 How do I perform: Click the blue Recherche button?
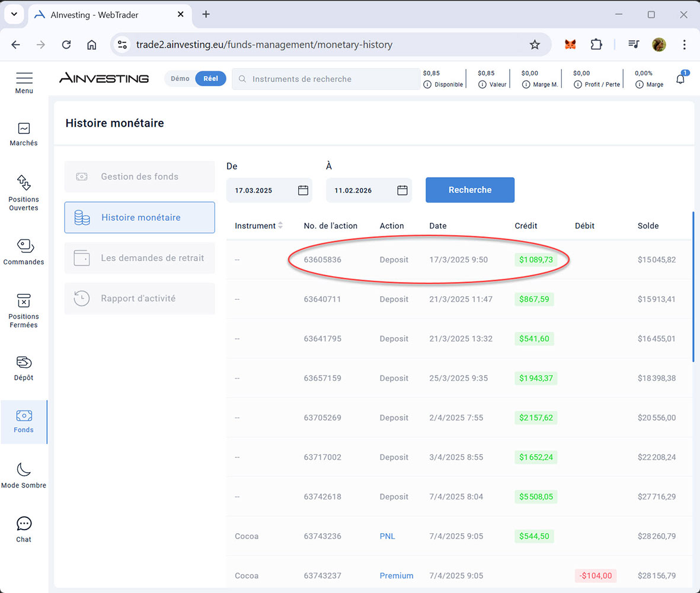click(469, 190)
